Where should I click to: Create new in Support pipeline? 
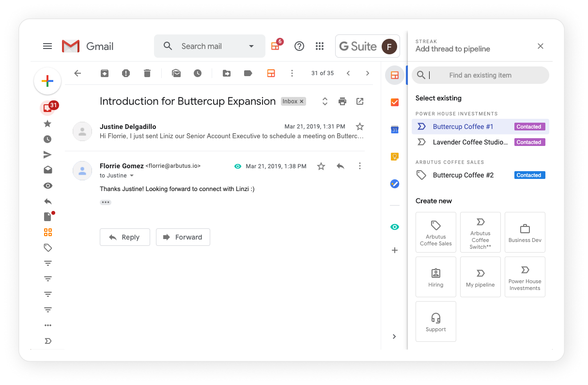pyautogui.click(x=436, y=321)
